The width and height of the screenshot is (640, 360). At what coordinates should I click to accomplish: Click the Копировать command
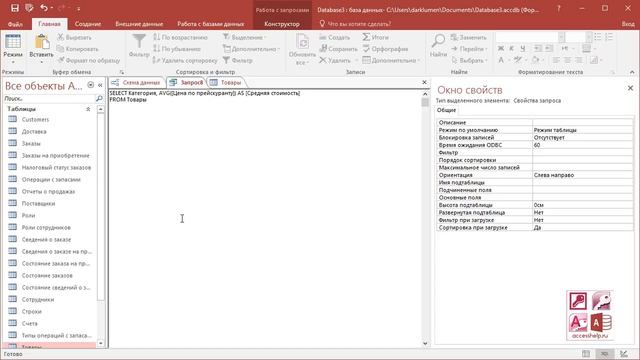click(78, 49)
